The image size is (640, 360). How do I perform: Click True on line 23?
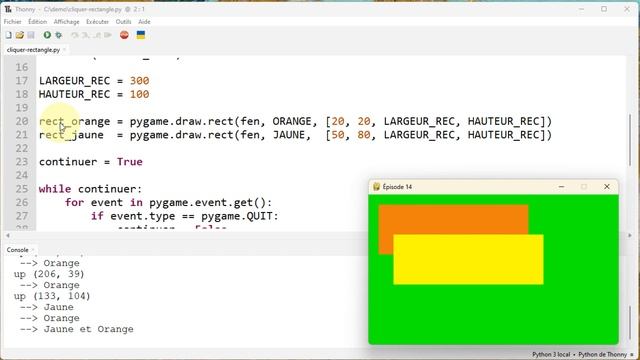click(130, 162)
